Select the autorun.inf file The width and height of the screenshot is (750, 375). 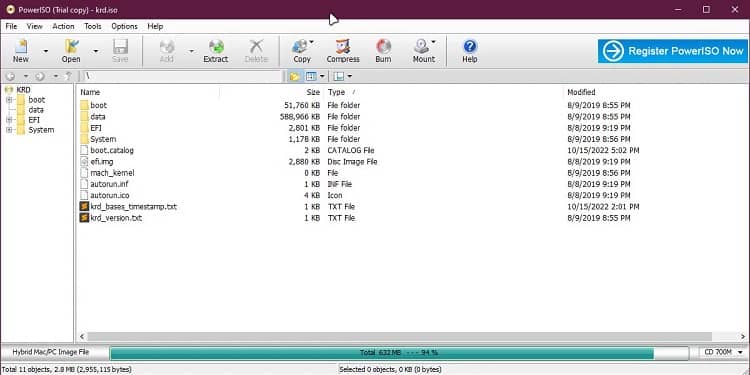pyautogui.click(x=109, y=184)
